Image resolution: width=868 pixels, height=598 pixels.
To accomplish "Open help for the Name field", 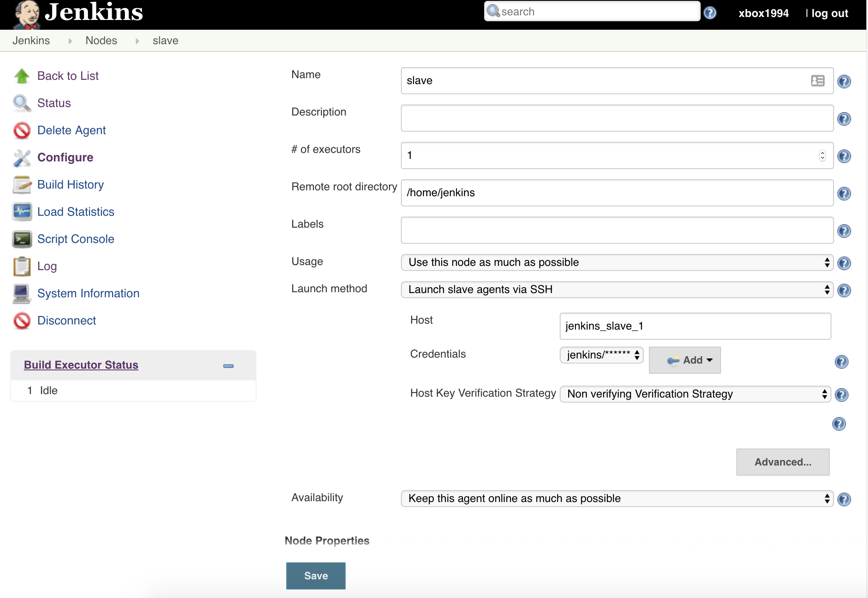I will pyautogui.click(x=844, y=81).
